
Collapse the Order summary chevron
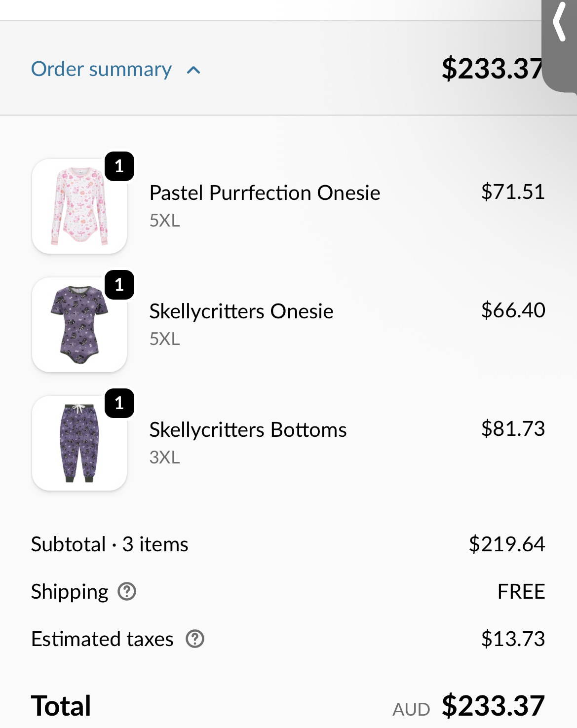(x=193, y=70)
